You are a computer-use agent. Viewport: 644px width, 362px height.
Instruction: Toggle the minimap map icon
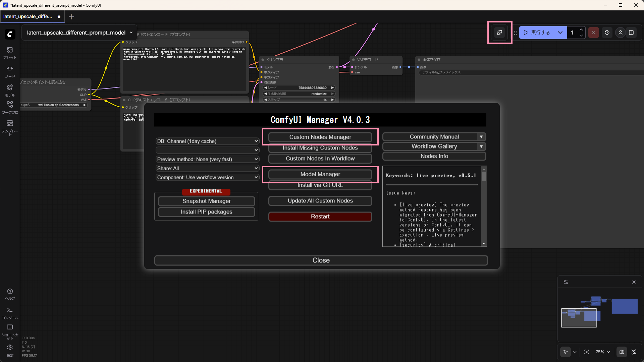(x=622, y=352)
